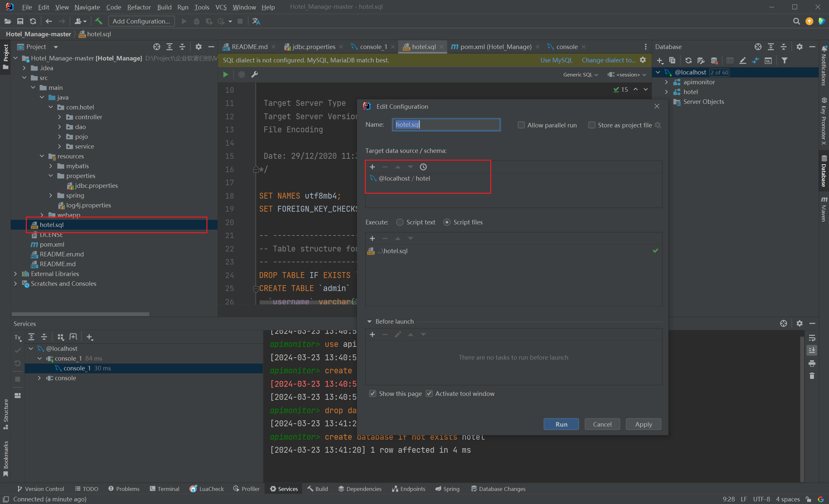Expand the controller package folder
Screen dimensions: 829x504
[59, 117]
